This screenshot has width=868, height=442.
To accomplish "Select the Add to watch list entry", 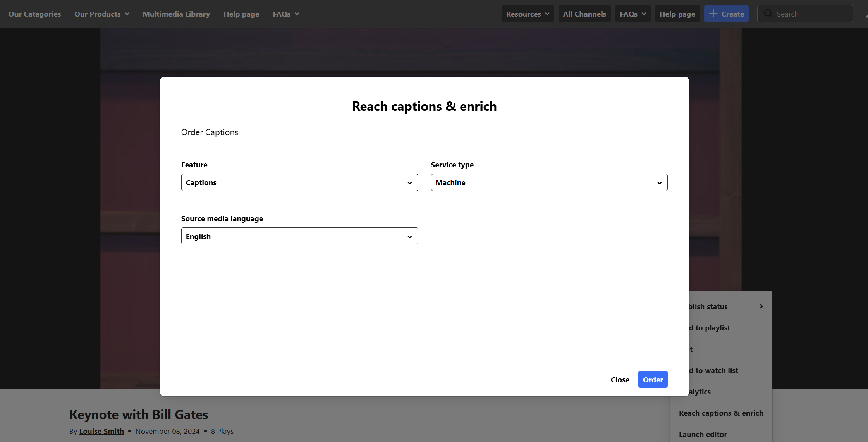I will point(717,370).
